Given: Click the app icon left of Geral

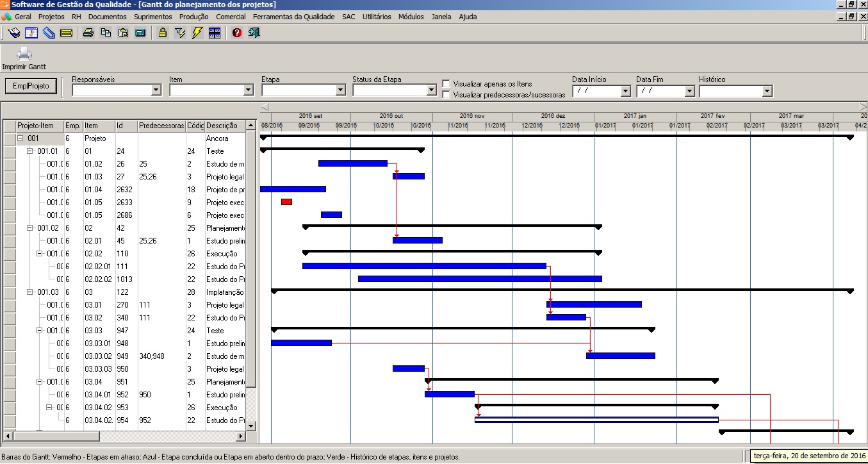Looking at the screenshot, I should click(x=6, y=17).
